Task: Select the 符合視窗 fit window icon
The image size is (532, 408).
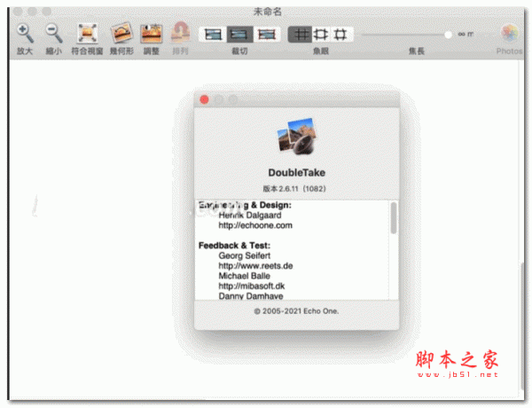Action: [x=87, y=34]
